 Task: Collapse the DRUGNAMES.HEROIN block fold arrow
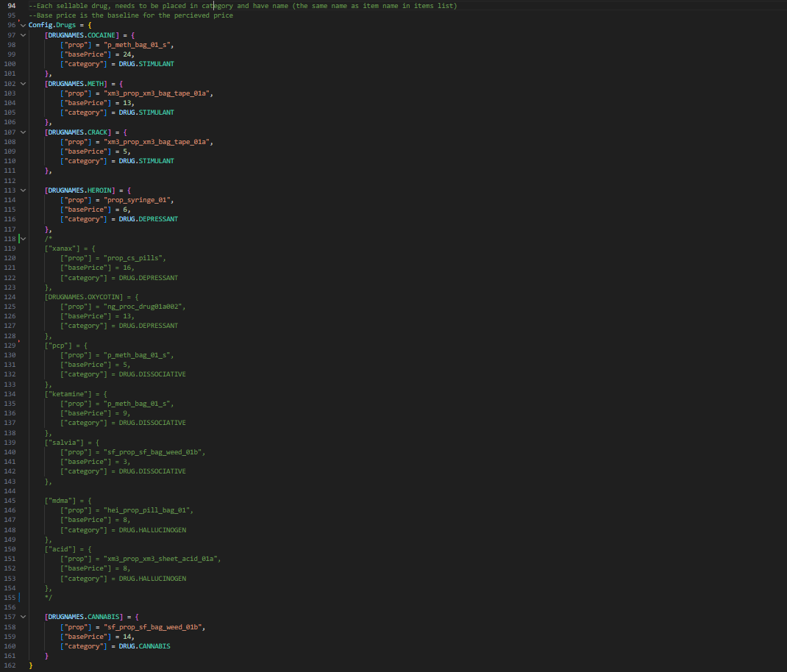[x=23, y=190]
